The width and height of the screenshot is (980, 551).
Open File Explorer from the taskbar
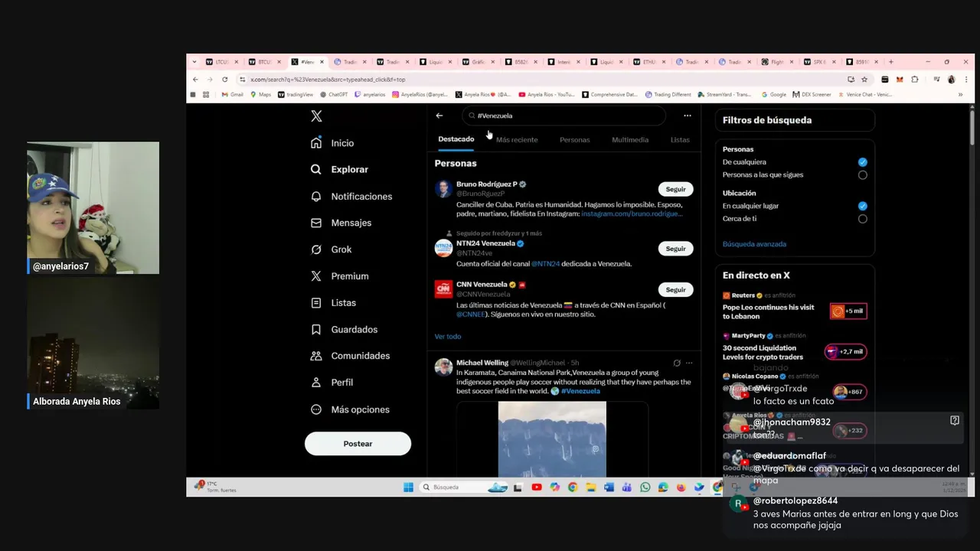(x=591, y=487)
